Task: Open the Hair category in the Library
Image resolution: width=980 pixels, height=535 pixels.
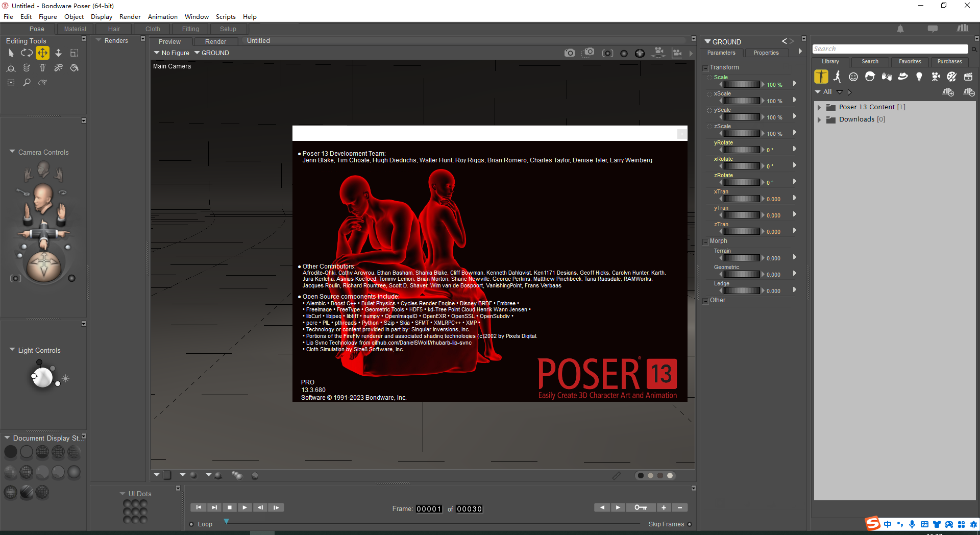Action: [x=870, y=77]
